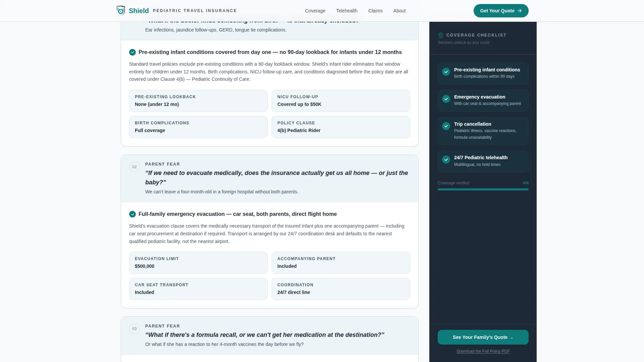Viewport: 644px width, 362px height.
Task: Select the Evacuation Limit $500,000 card
Action: (198, 263)
